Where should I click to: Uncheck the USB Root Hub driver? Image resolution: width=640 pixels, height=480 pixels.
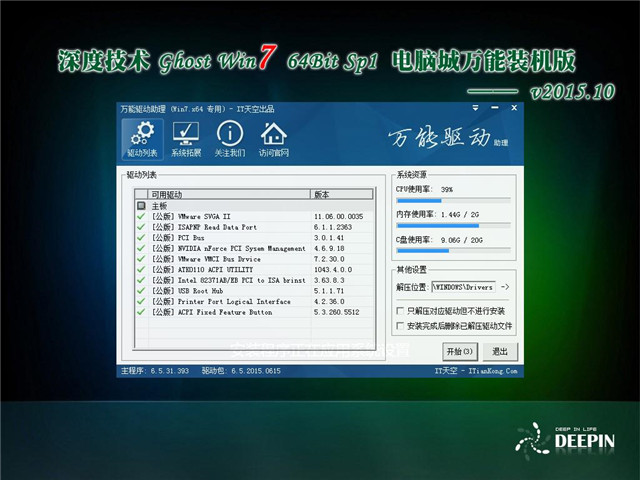tap(141, 291)
